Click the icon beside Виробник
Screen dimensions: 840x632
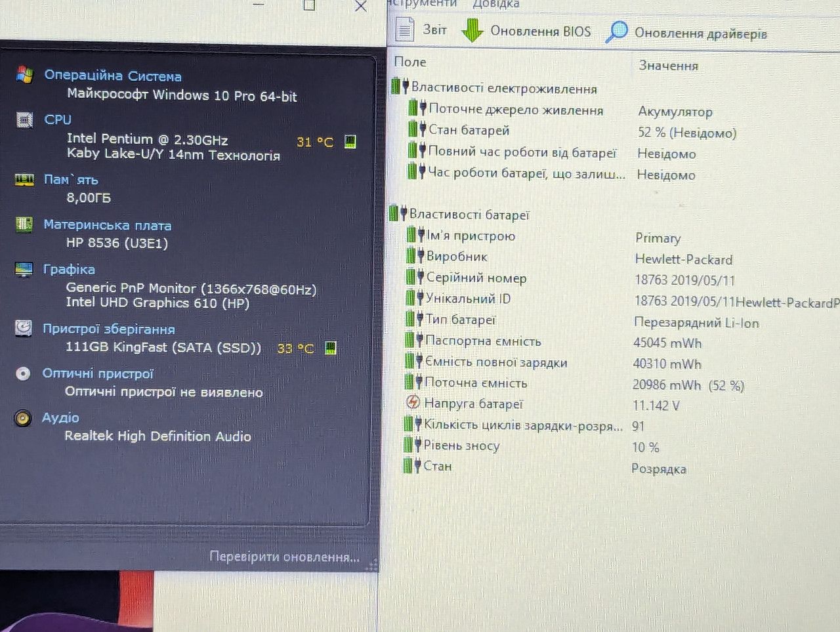(415, 255)
